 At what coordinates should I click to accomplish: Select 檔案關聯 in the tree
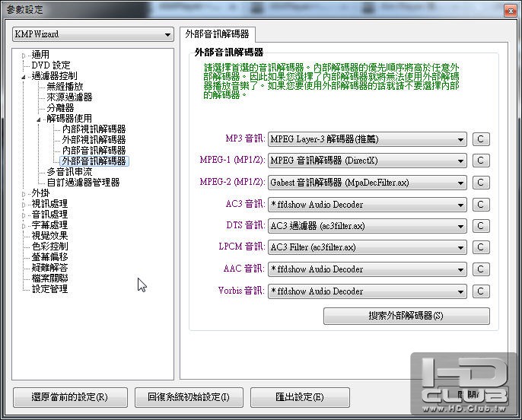pos(49,278)
